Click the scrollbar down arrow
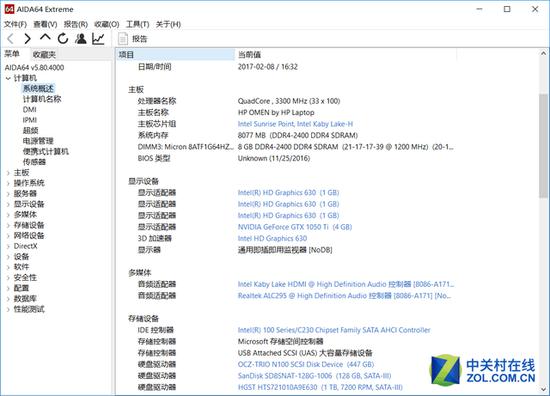This screenshot has height=396, width=550. click(543, 389)
